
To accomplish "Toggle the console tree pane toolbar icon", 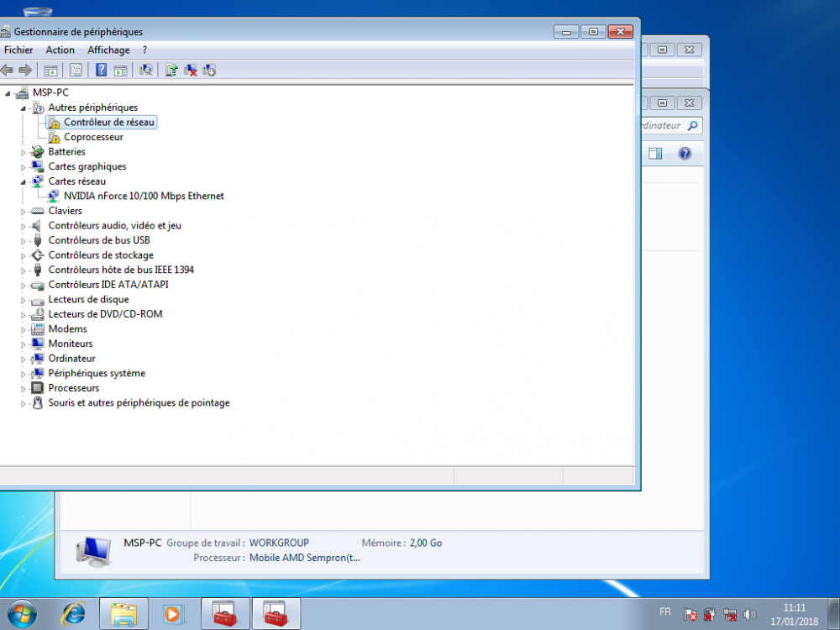I will [x=51, y=71].
